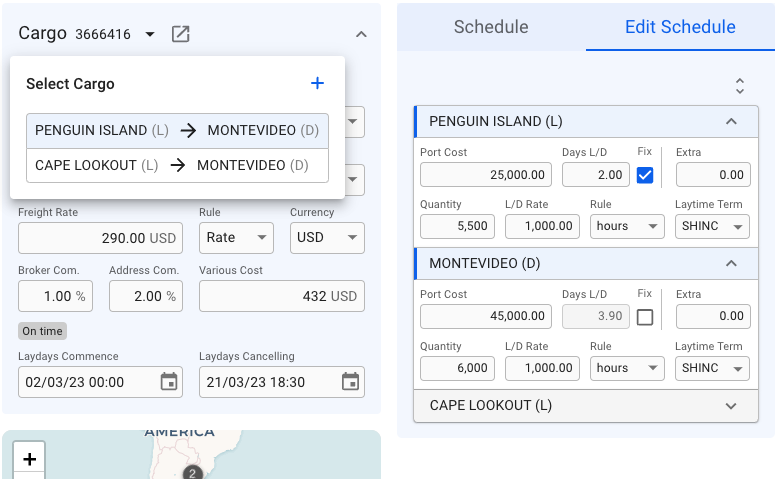Uncheck Fix checkbox for Penguin Island
Image resolution: width=778 pixels, height=479 pixels.
click(x=645, y=175)
